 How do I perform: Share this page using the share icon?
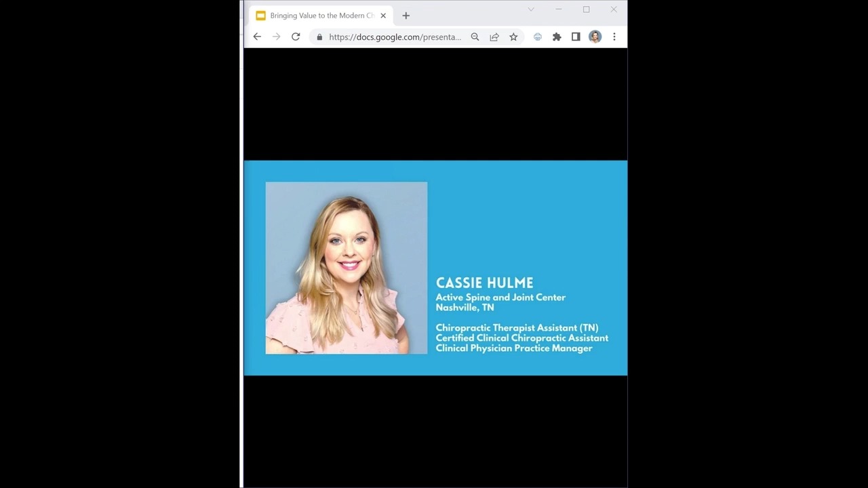point(494,37)
